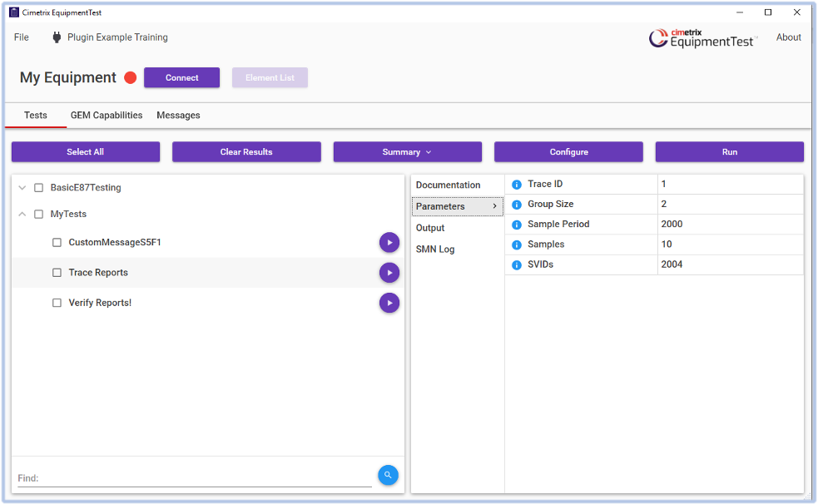The height and width of the screenshot is (504, 818).
Task: Click the blue search icon beside Find
Action: (x=388, y=475)
